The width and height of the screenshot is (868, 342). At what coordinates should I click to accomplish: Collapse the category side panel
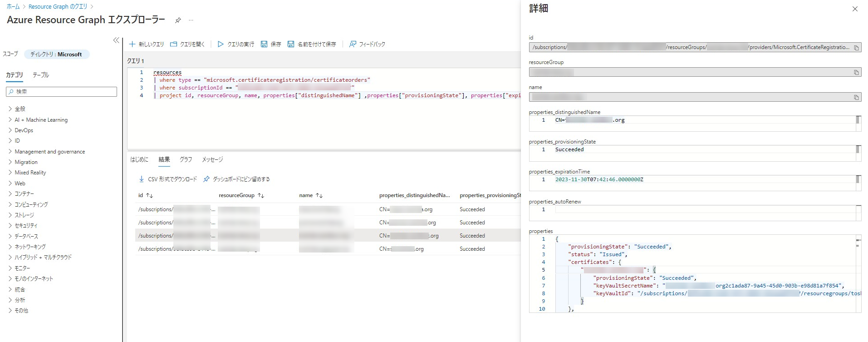[x=116, y=40]
